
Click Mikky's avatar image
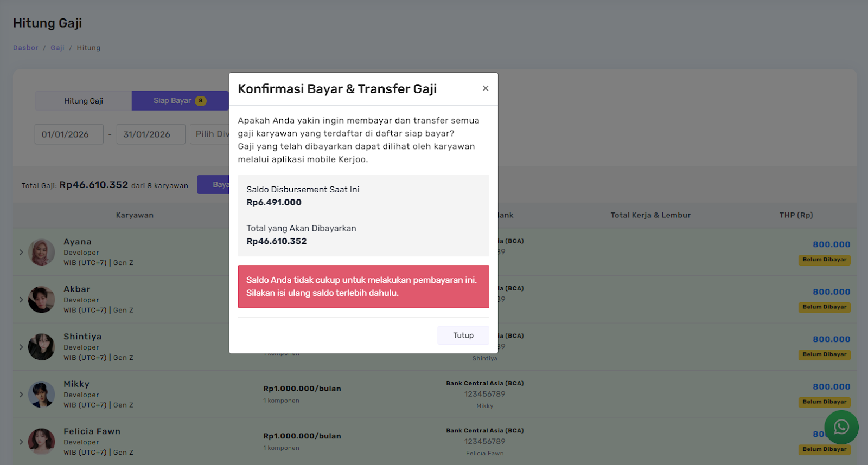[x=42, y=395]
